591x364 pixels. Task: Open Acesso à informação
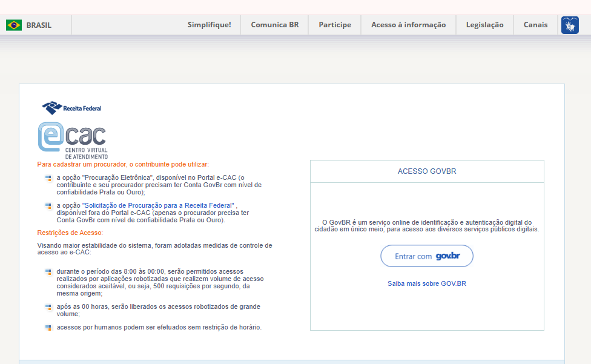click(408, 25)
